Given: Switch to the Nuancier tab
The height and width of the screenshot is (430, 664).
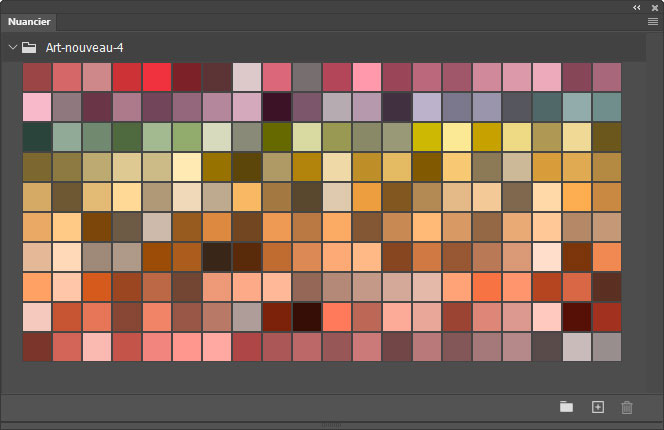Looking at the screenshot, I should click(x=29, y=21).
